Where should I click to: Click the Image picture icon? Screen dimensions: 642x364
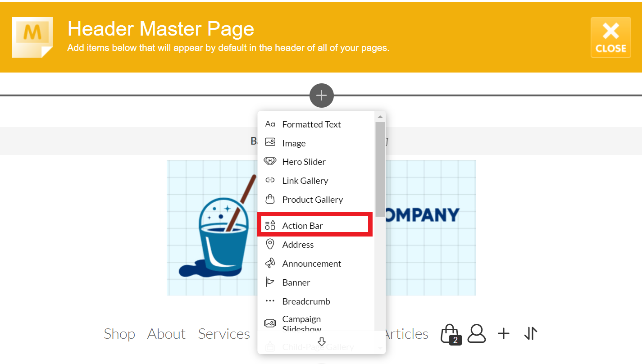click(x=270, y=142)
